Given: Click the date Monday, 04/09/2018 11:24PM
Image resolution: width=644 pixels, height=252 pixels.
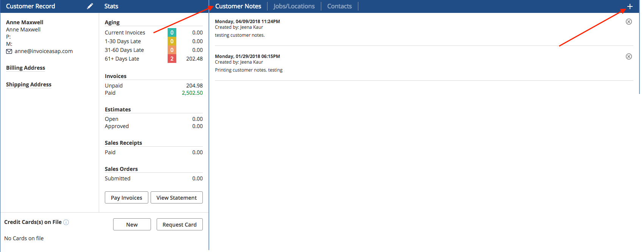Looking at the screenshot, I should pyautogui.click(x=247, y=22).
